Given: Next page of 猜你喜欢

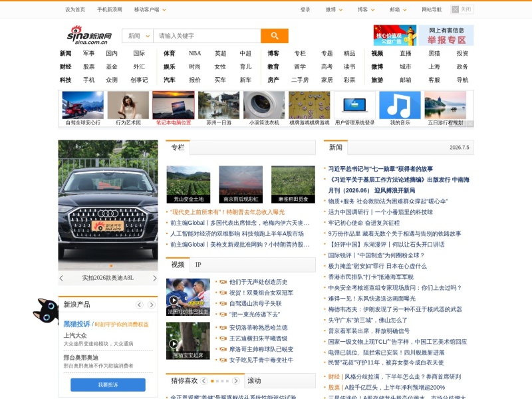Looking at the screenshot, I should click(x=236, y=381).
